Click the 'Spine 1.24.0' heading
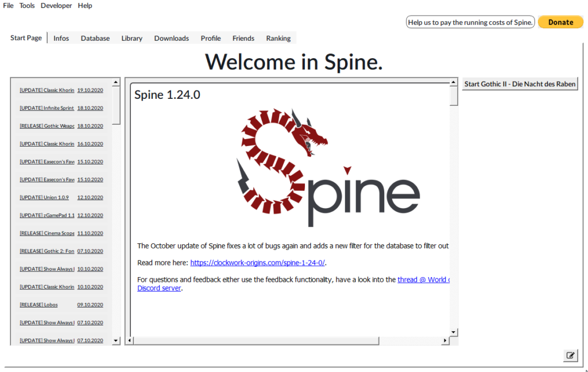The height and width of the screenshot is (372, 588). tap(167, 95)
